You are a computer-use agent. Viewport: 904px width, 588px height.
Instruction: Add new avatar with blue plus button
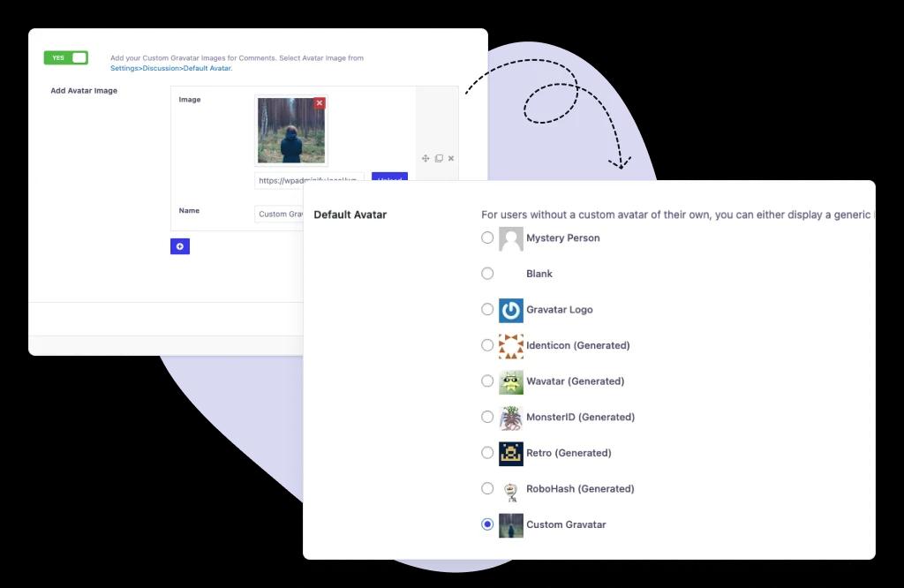click(x=180, y=246)
